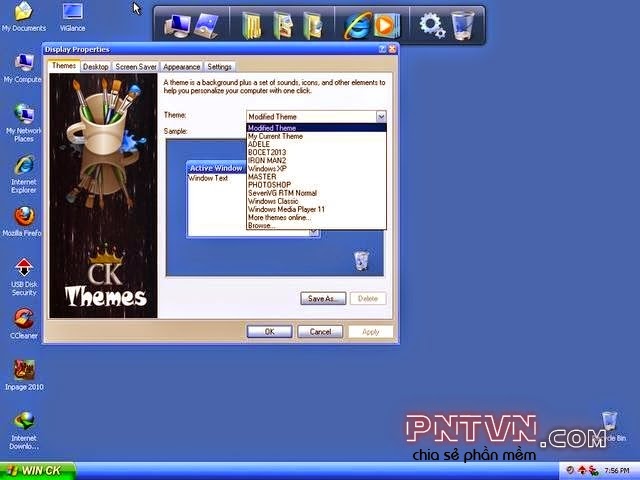The image size is (640, 480).
Task: Select the BOCET2013 theme
Action: 316,152
